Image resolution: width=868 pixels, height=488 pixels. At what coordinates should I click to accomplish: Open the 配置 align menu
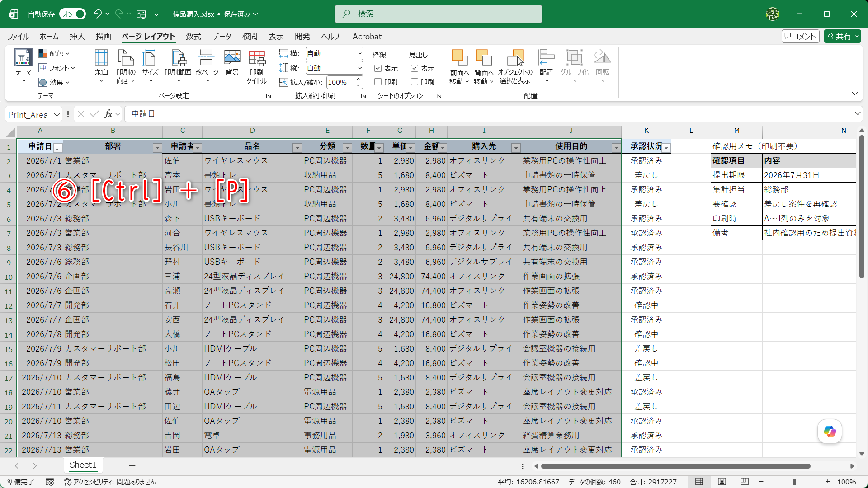coord(547,67)
